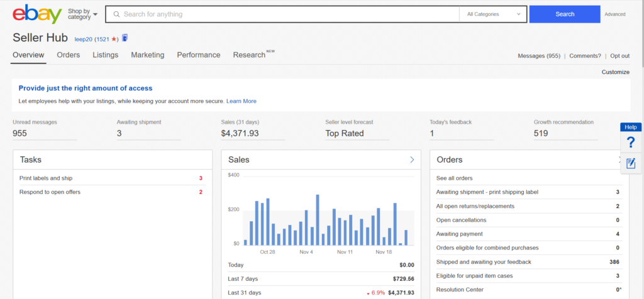
Task: Switch to the Orders tab
Action: point(68,55)
